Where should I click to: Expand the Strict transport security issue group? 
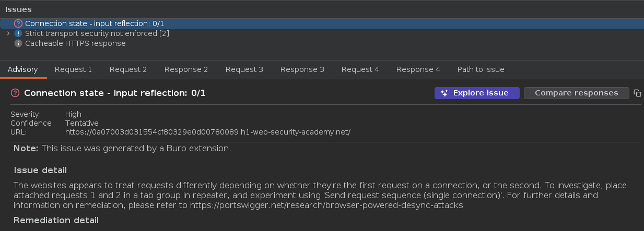8,33
